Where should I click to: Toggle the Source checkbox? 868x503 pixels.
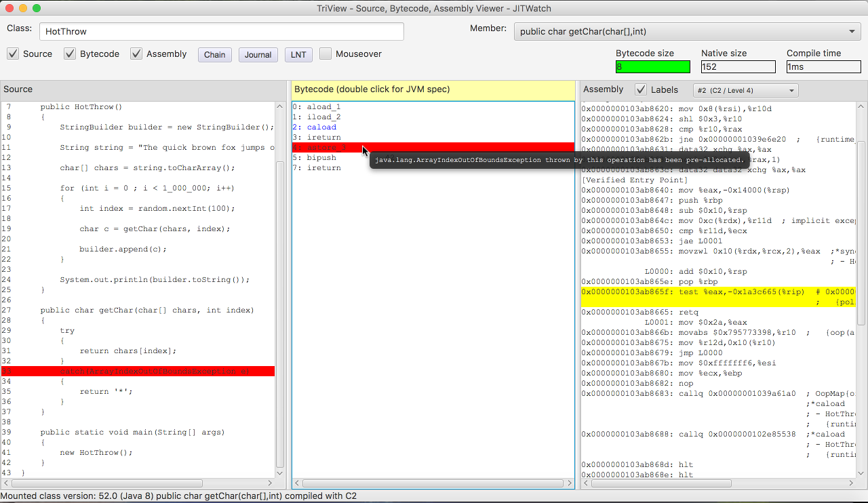click(13, 54)
